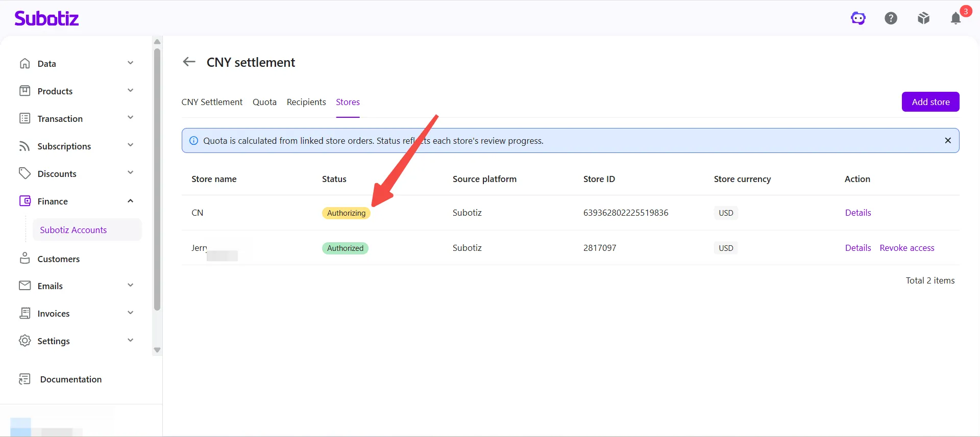Select the Stores tab
980x437 pixels.
348,102
